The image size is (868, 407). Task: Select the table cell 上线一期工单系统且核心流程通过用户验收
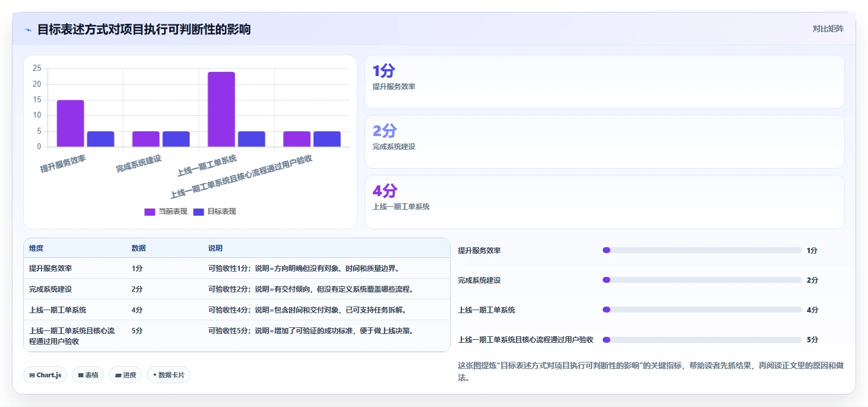pos(72,336)
